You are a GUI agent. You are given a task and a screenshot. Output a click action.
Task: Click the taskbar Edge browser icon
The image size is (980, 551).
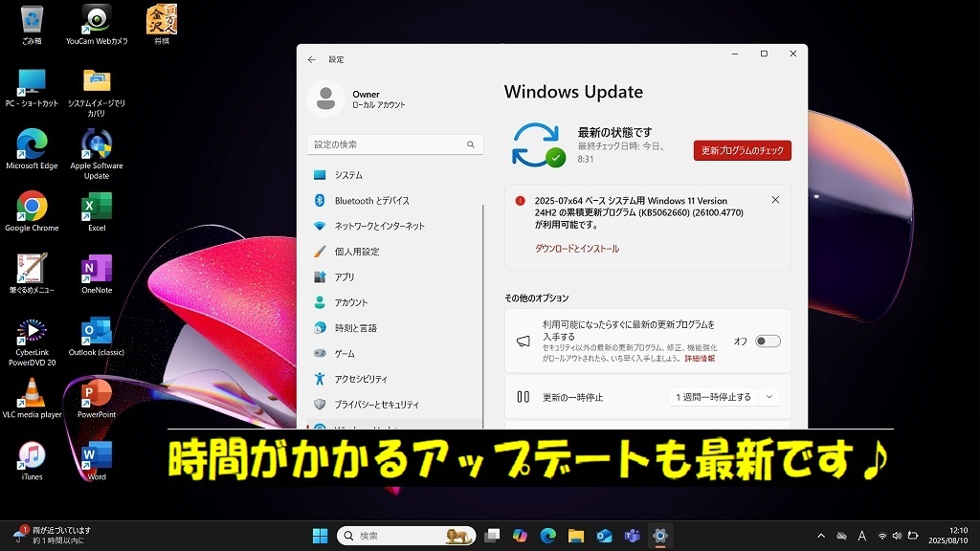(x=548, y=536)
